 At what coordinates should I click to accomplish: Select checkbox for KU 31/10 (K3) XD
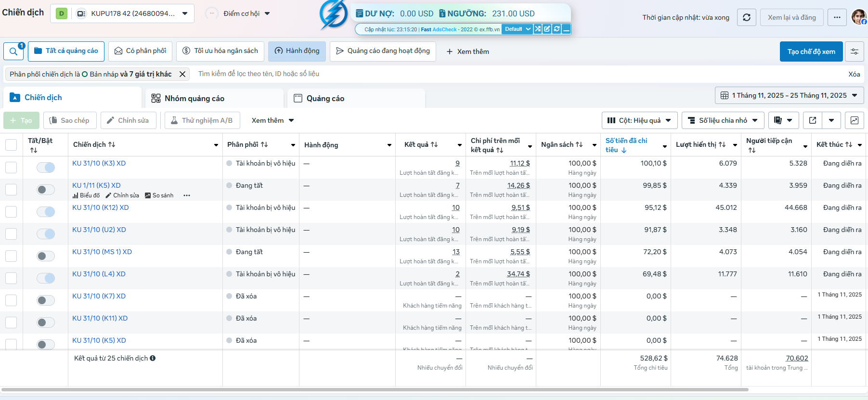pos(11,168)
